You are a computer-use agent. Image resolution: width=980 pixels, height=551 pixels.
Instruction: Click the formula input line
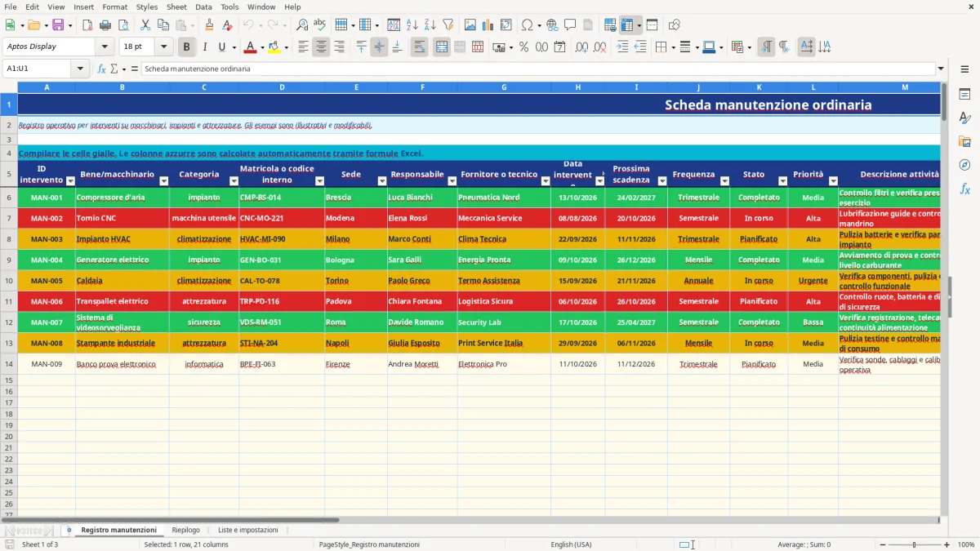pos(537,69)
